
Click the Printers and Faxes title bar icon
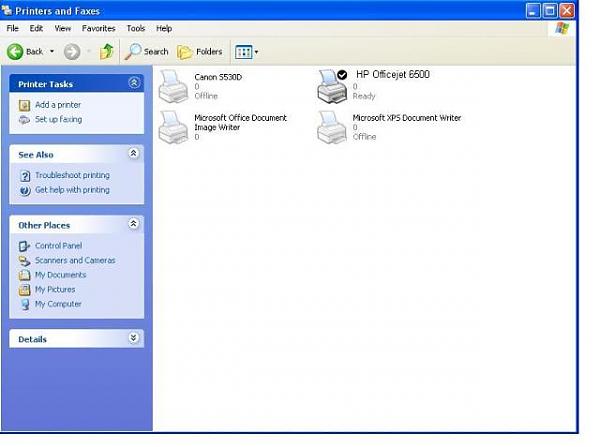7,10
